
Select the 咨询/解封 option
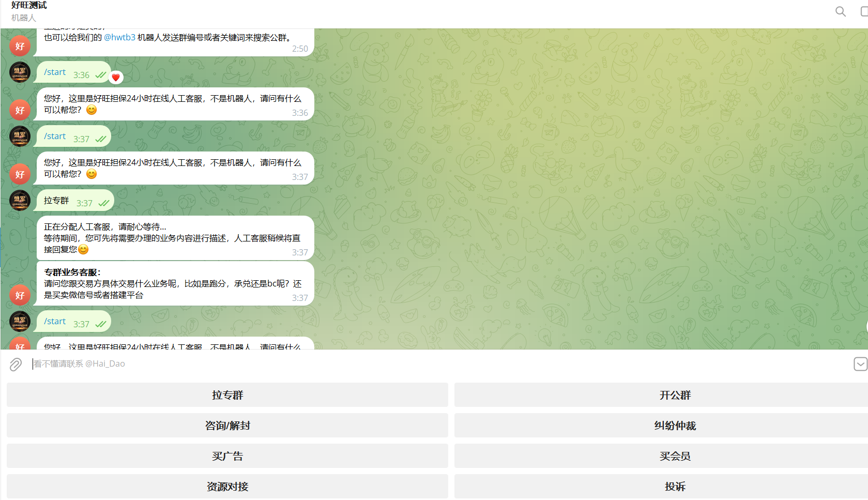point(227,426)
